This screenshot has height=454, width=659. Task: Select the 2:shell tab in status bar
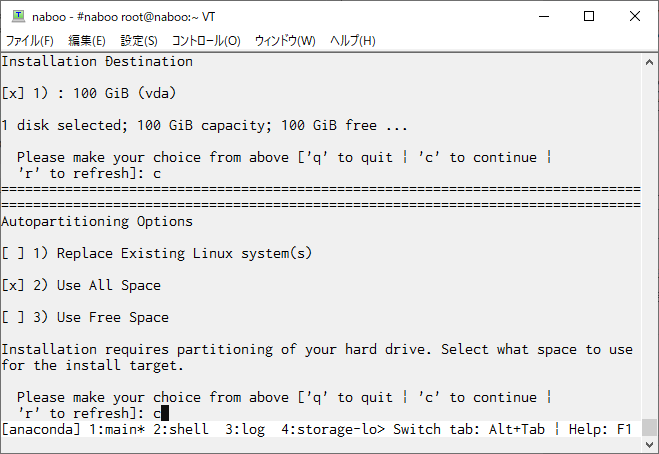coord(181,429)
